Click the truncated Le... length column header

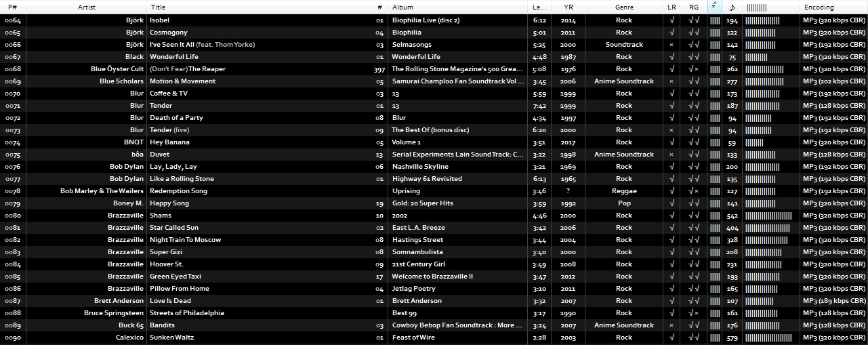(539, 7)
